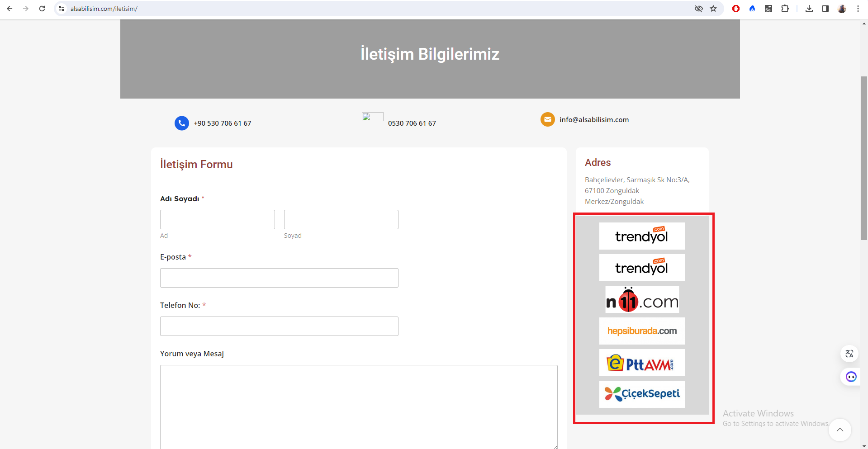This screenshot has height=449, width=868.
Task: Open the Chrome three-dot menu
Action: [858, 9]
